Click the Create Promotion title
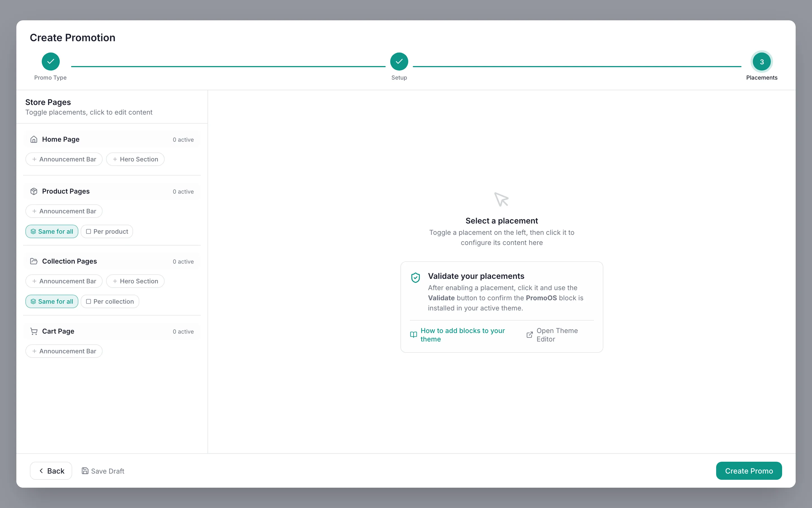Viewport: 812px width, 508px height. point(72,38)
